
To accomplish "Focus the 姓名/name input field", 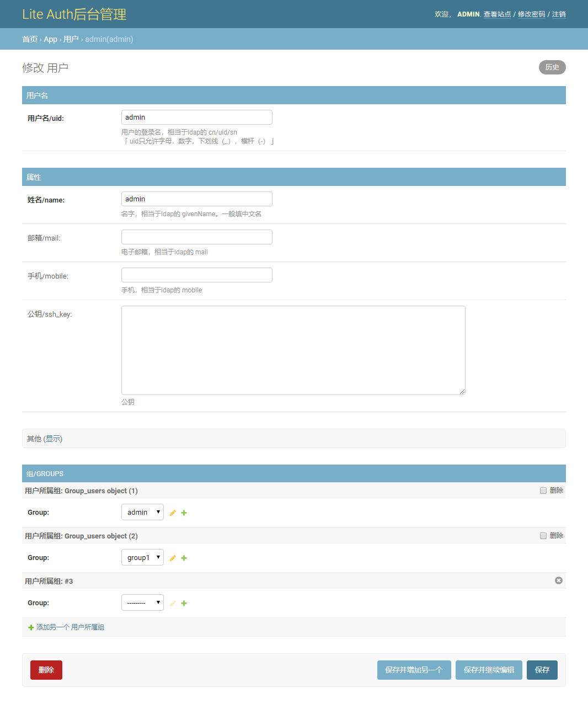I will (197, 199).
